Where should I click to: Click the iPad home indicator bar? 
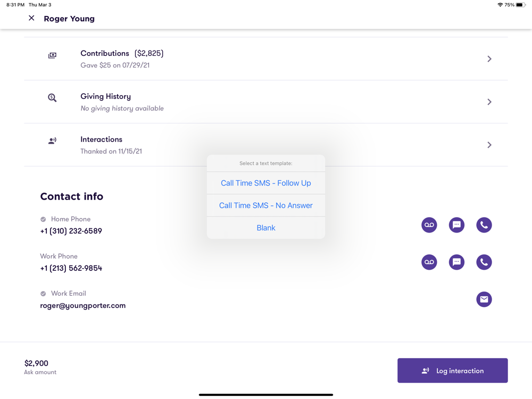pos(266,395)
